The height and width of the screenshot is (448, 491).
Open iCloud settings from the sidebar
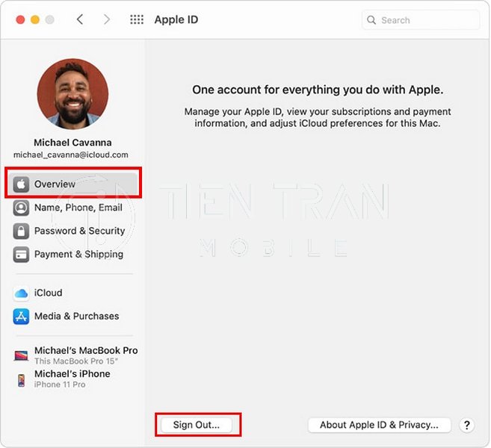[x=48, y=293]
